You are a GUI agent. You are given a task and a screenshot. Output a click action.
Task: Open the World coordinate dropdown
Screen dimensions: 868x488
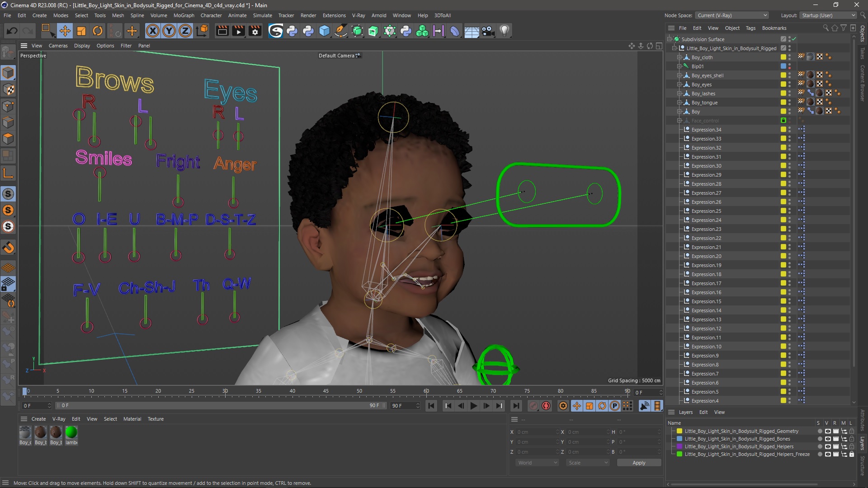(x=537, y=463)
